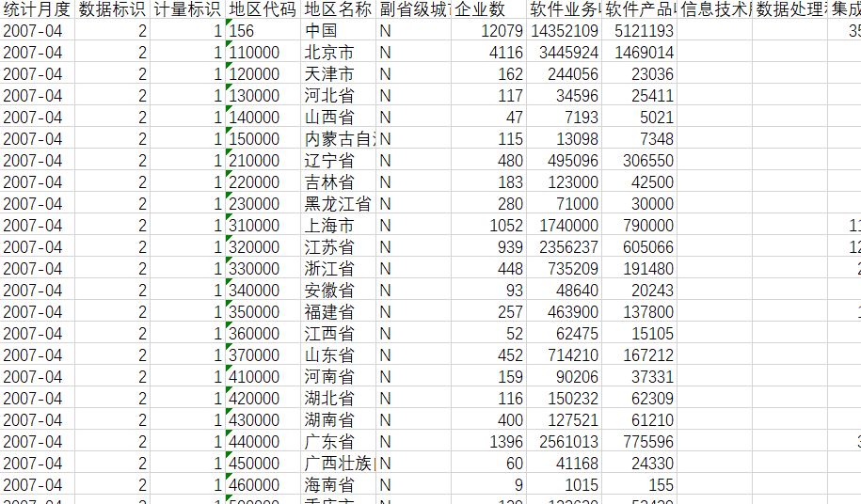Screen dimensions: 861x504
Task: Click the cell containing 河北省
Action: (338, 95)
